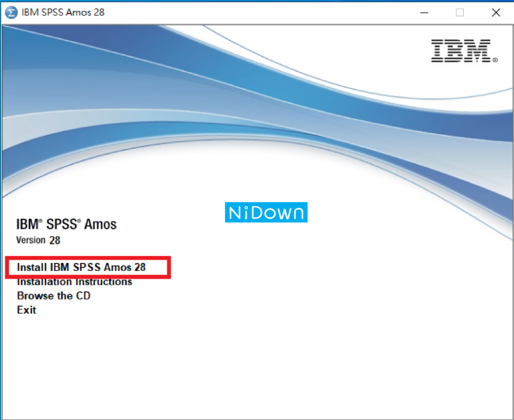Click an empty area of the title bar
Viewport: 514px width, 420px height.
(251, 12)
